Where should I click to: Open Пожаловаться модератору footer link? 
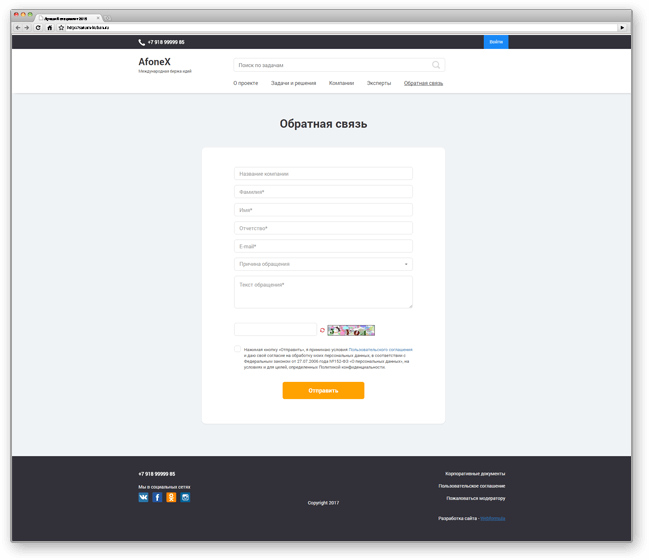coord(476,498)
